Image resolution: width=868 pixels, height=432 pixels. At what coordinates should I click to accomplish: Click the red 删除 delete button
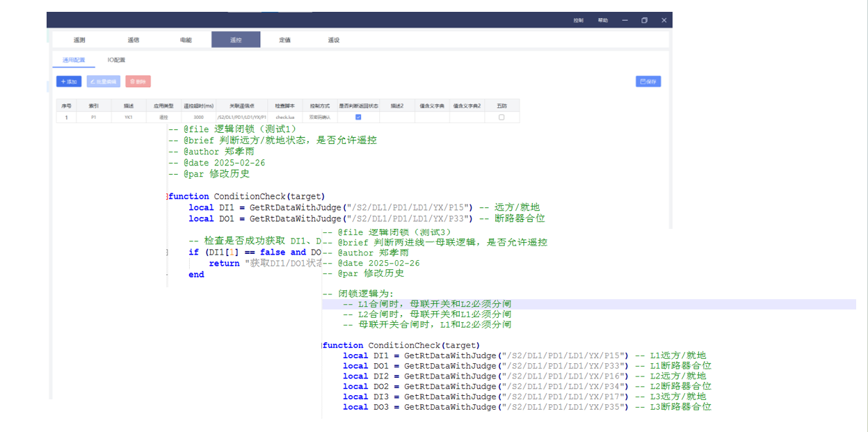[x=138, y=81]
